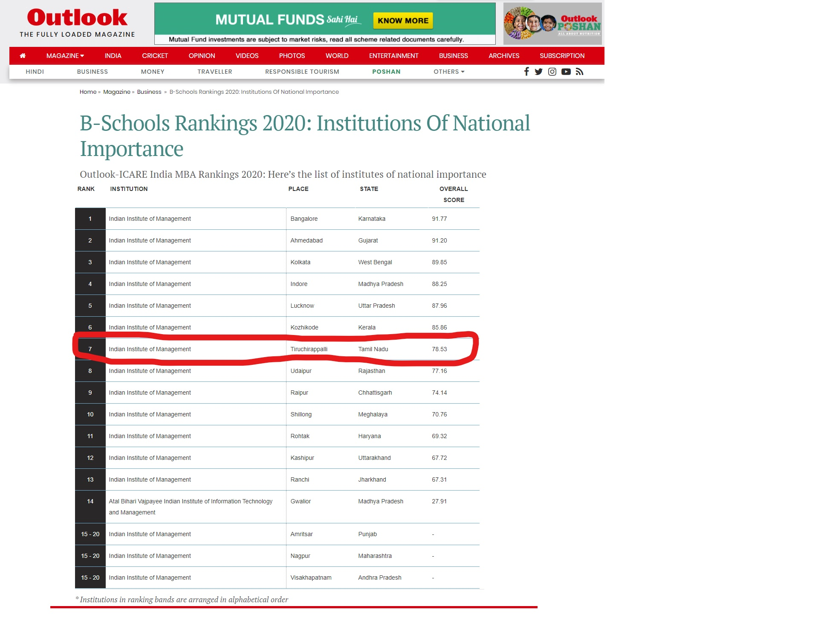
Task: Go to the ENTERTAINMENT section
Action: [x=393, y=56]
